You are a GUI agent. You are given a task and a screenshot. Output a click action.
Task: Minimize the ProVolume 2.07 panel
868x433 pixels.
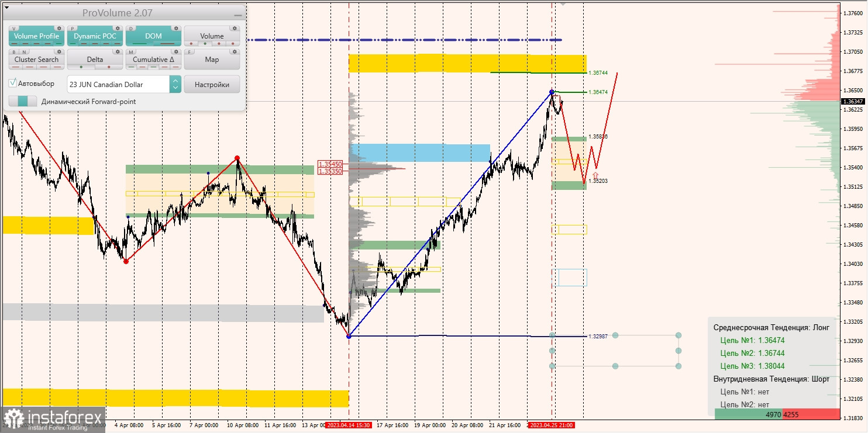tap(237, 15)
